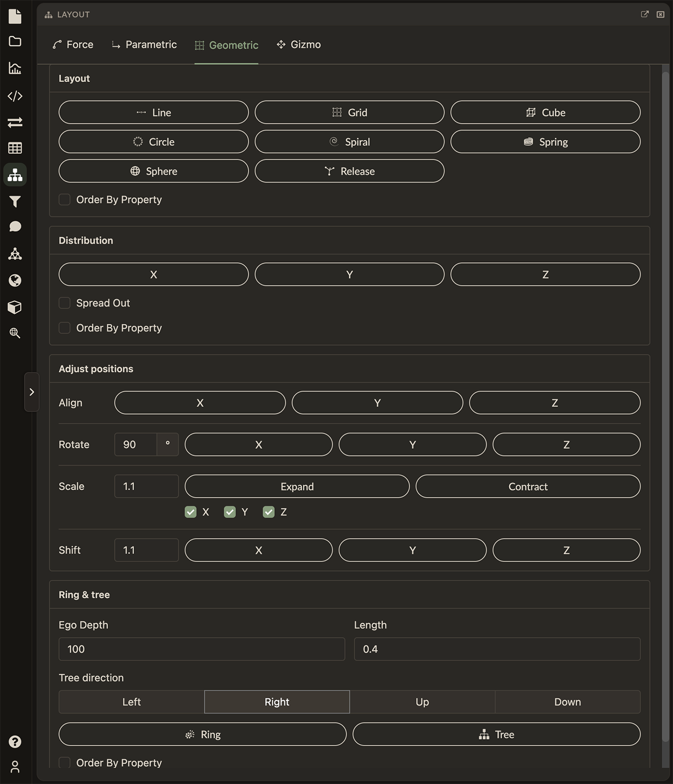Close the Layout panel
The image size is (673, 784).
pyautogui.click(x=661, y=14)
